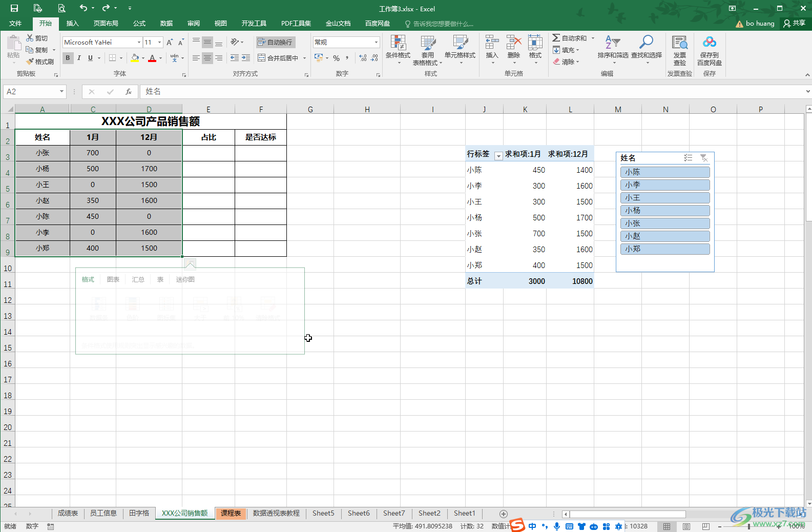Open the File (文件) menu
812x532 pixels.
tap(15, 24)
